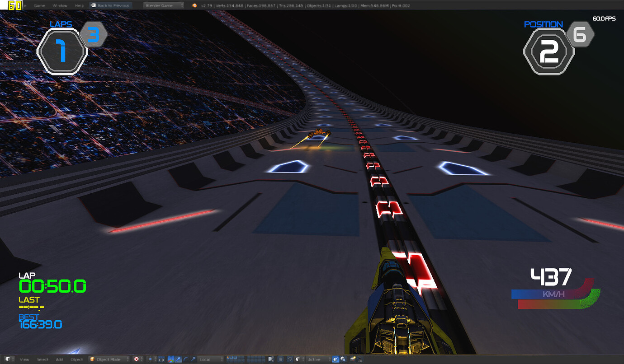This screenshot has height=364, width=624.
Task: Click the v2.79 version text
Action: click(206, 5)
